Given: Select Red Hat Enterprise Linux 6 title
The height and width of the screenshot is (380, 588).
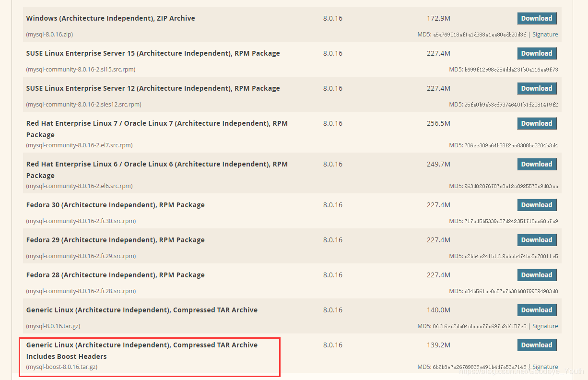Looking at the screenshot, I should tap(157, 170).
